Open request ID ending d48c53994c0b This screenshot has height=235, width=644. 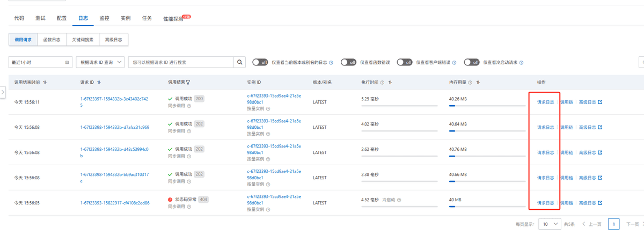(x=114, y=152)
